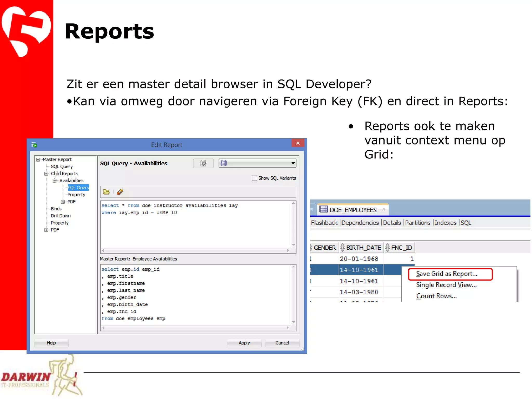Close the DOE_EMPLOYEES tab

tap(383, 209)
